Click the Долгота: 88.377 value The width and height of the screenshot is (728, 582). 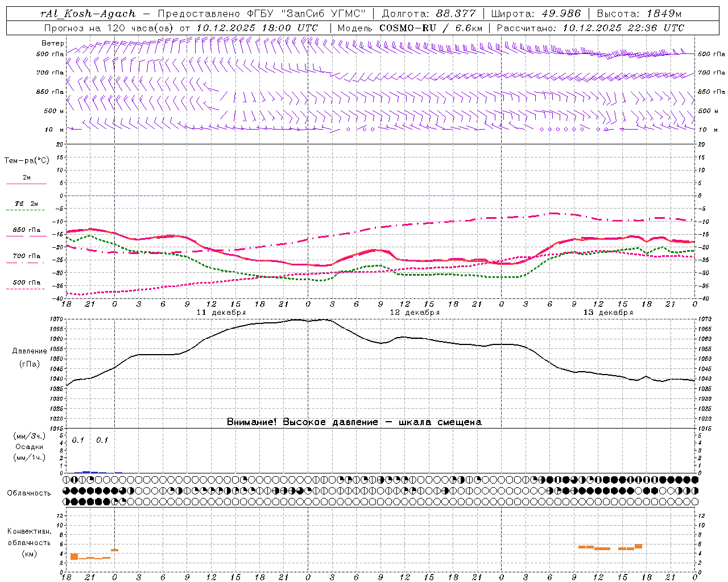(428, 14)
